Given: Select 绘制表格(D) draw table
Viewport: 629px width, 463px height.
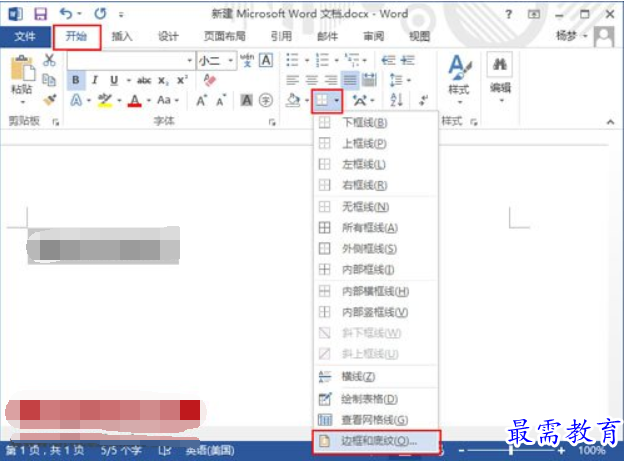Looking at the screenshot, I should point(375,399).
